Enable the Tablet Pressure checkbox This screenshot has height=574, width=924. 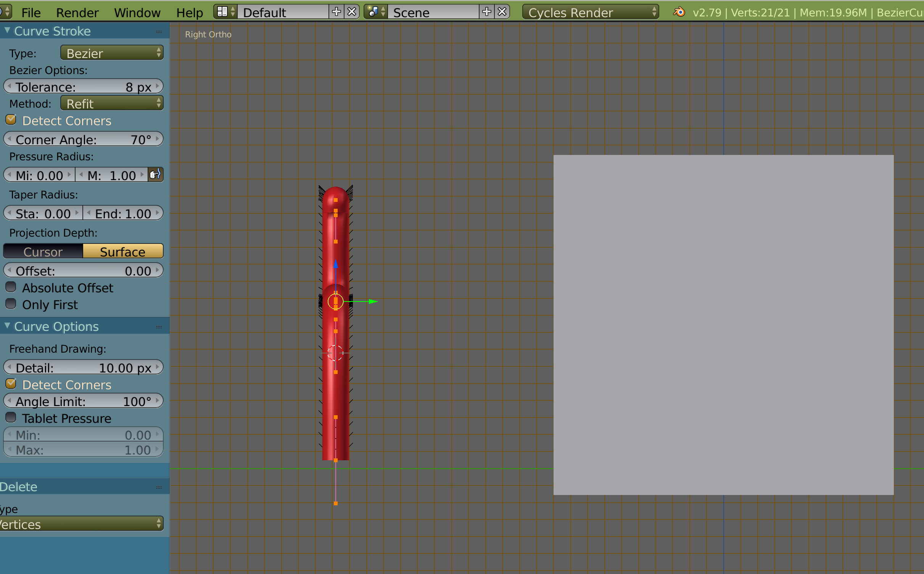(x=11, y=418)
